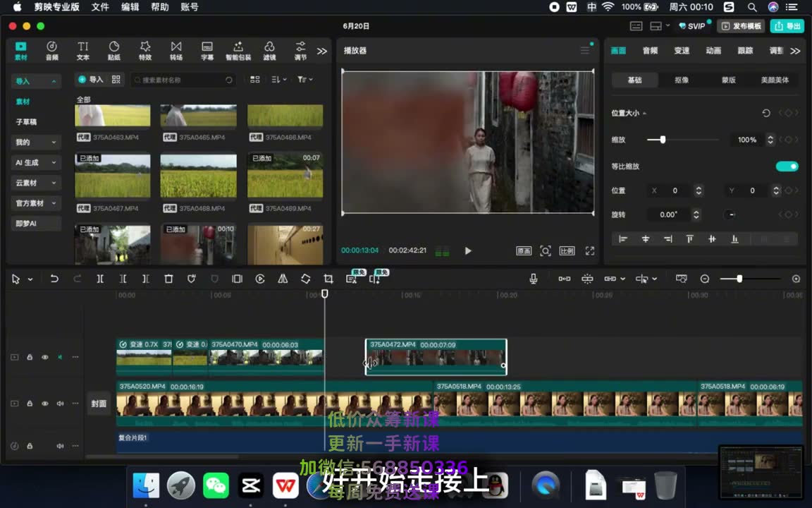The width and height of the screenshot is (812, 508).
Task: Play the preview in the player
Action: tap(468, 251)
